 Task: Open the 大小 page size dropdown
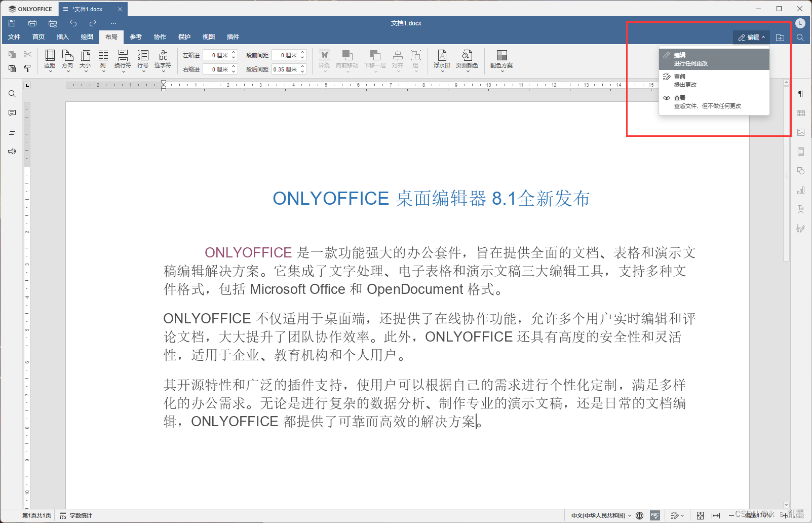(x=85, y=61)
